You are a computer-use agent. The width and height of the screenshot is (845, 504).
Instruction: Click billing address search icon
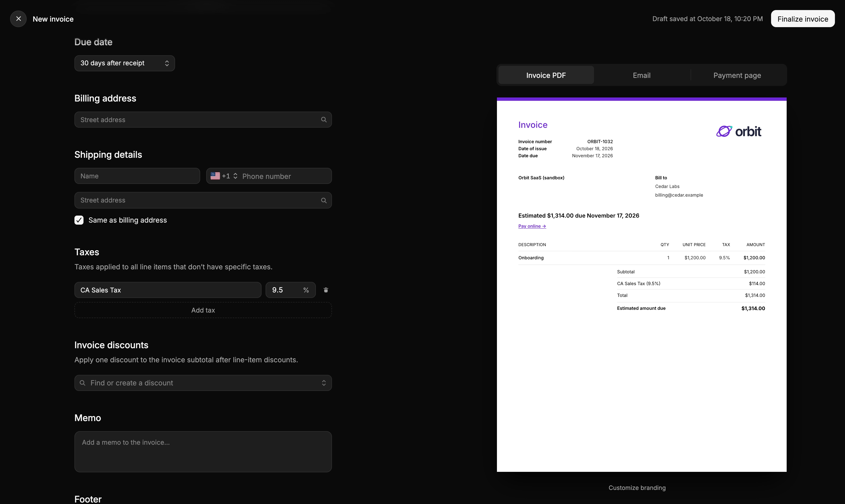(x=324, y=120)
